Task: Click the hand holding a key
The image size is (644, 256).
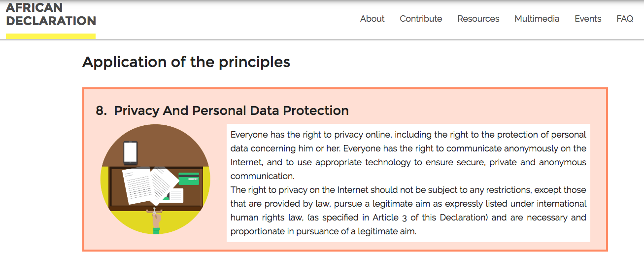Action: pyautogui.click(x=156, y=219)
